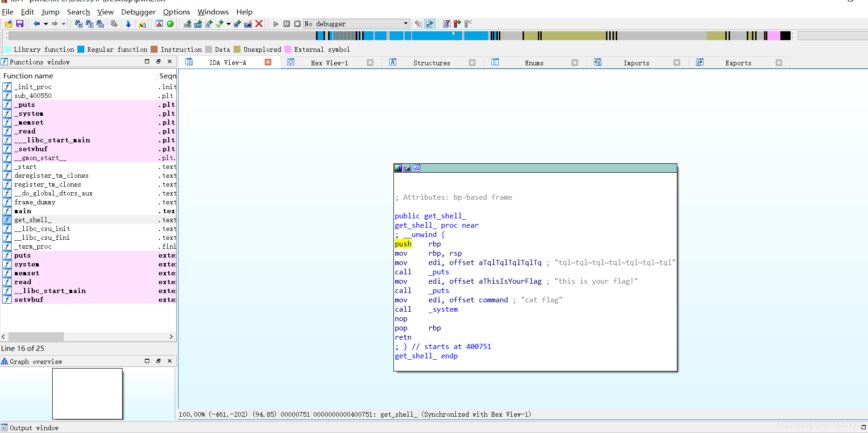Open the Jump menu

tap(50, 12)
